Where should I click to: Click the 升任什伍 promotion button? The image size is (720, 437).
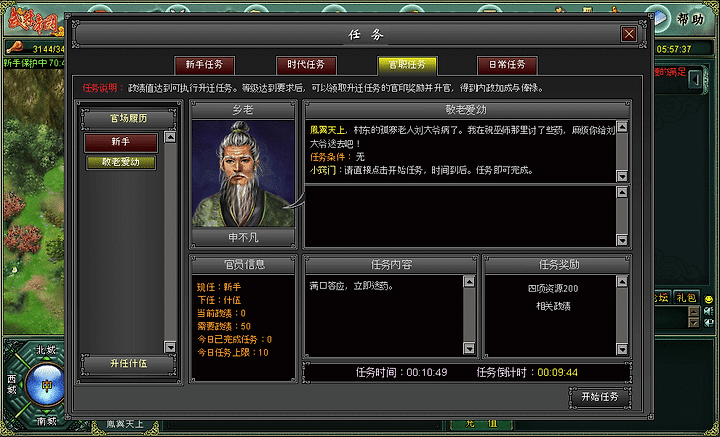(128, 364)
